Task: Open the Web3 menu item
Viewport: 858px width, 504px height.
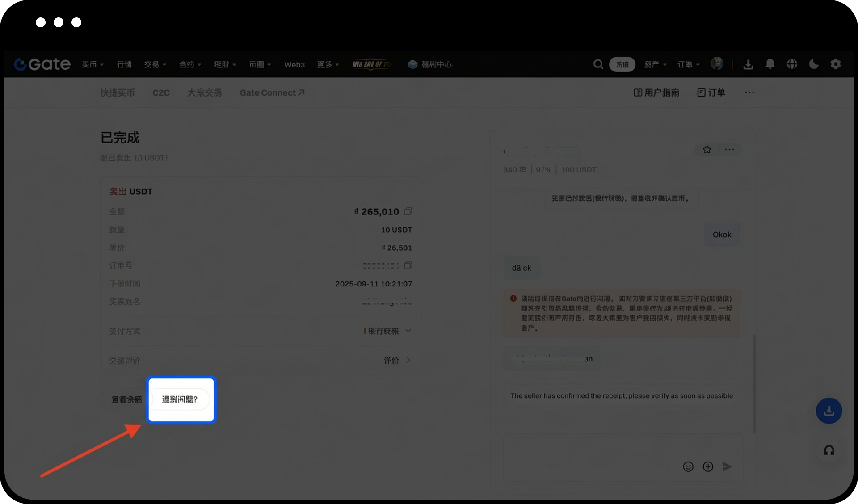Action: pyautogui.click(x=294, y=65)
